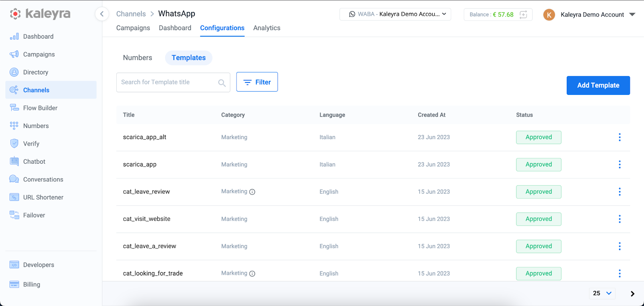Click the scarica_app_alt template title
This screenshot has height=306, width=644.
pos(144,137)
